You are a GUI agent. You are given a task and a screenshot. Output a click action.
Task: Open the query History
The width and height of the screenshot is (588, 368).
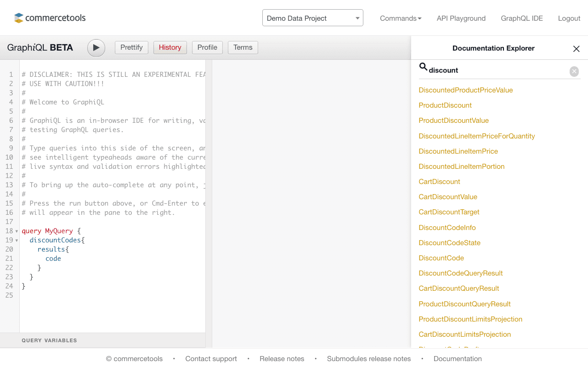[170, 47]
